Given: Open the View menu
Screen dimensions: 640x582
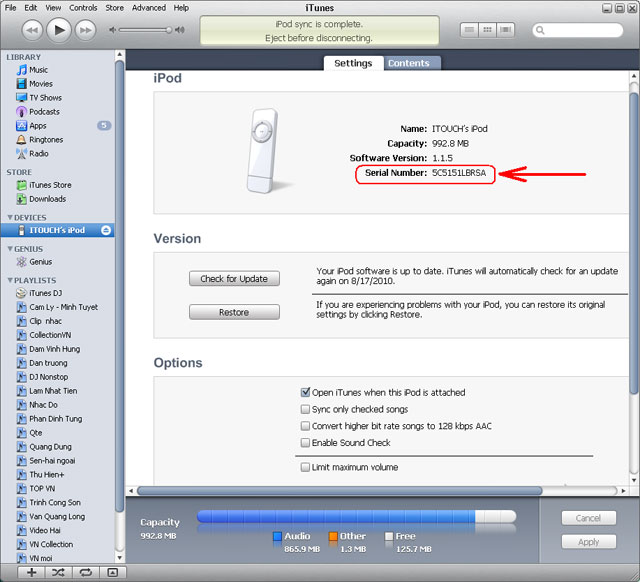Looking at the screenshot, I should 53,8.
